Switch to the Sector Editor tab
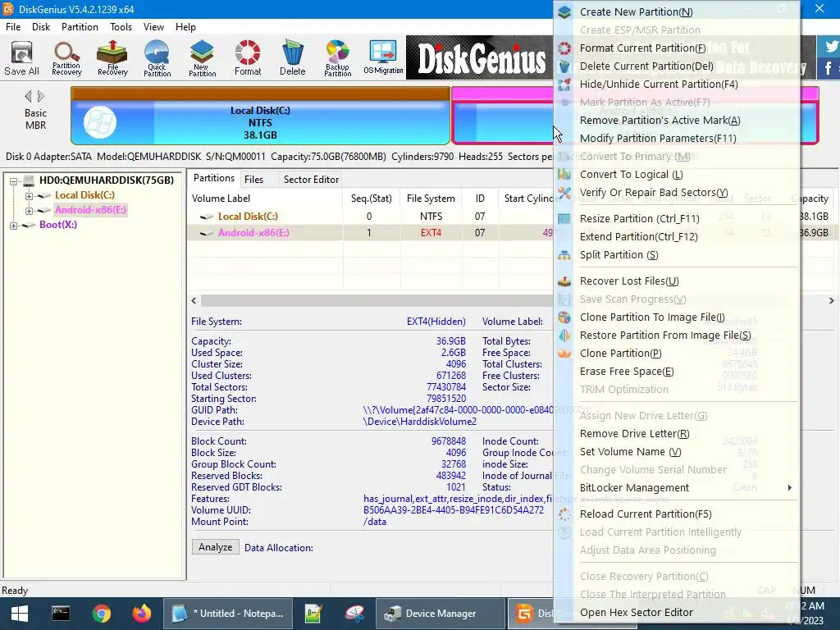 (311, 180)
